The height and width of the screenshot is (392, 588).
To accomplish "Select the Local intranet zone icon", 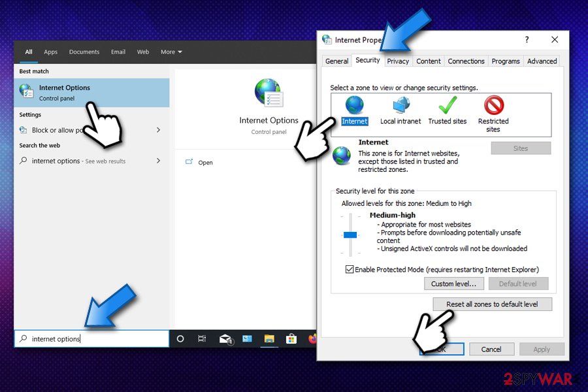I will pos(401,105).
